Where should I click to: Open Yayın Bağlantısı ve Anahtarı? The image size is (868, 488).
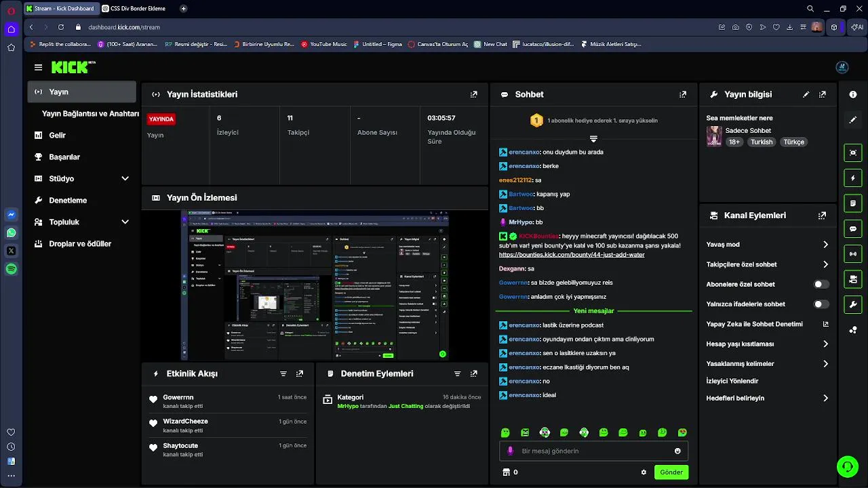pos(90,114)
